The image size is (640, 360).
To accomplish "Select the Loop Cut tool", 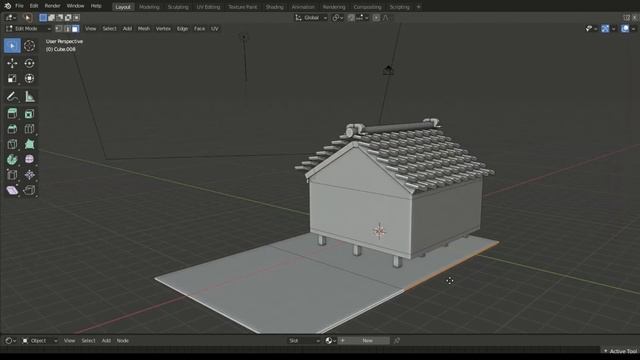I will pos(29,129).
